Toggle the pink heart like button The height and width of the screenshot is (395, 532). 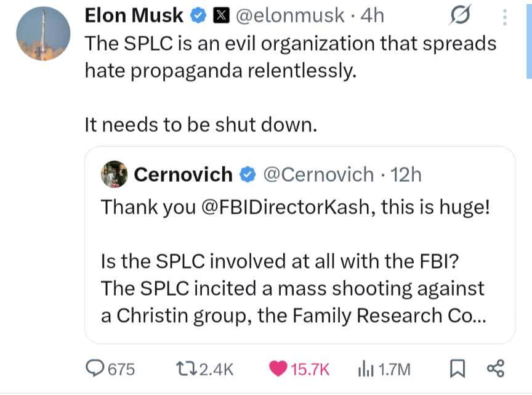(279, 369)
